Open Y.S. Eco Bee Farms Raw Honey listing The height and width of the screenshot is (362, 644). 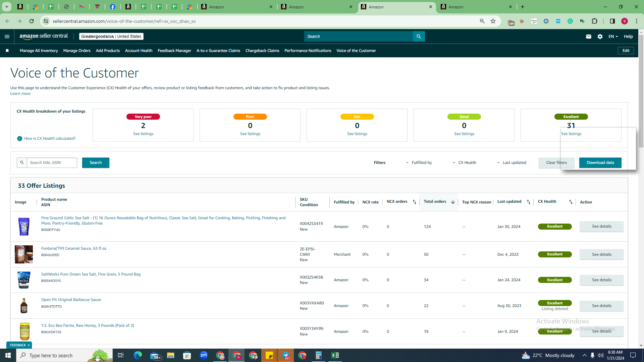click(88, 325)
